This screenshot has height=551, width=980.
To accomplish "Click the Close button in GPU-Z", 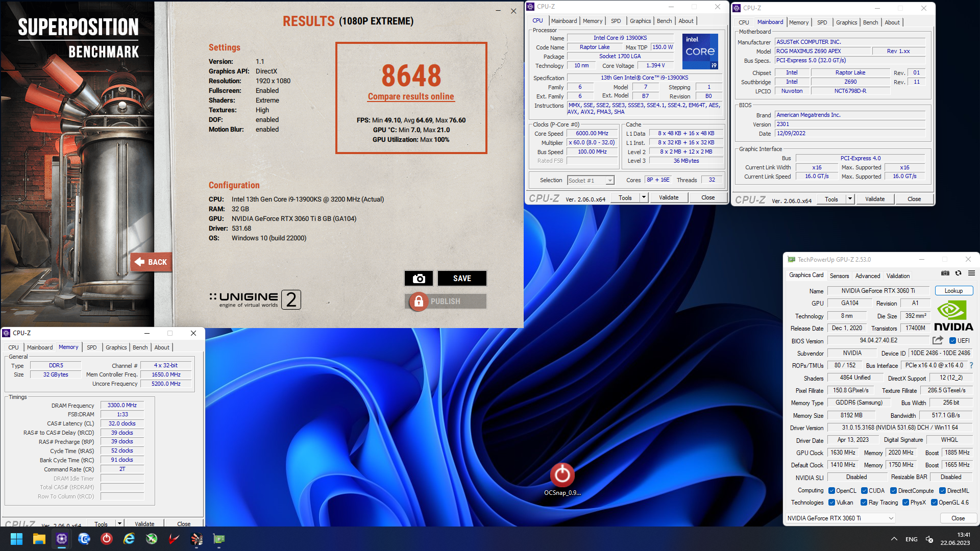I will click(958, 518).
